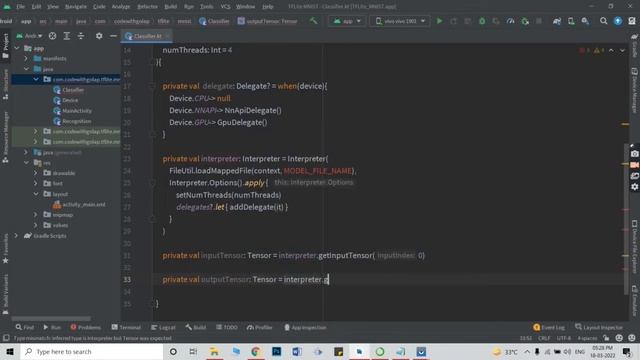Build project with the hammer icon

click(313, 21)
